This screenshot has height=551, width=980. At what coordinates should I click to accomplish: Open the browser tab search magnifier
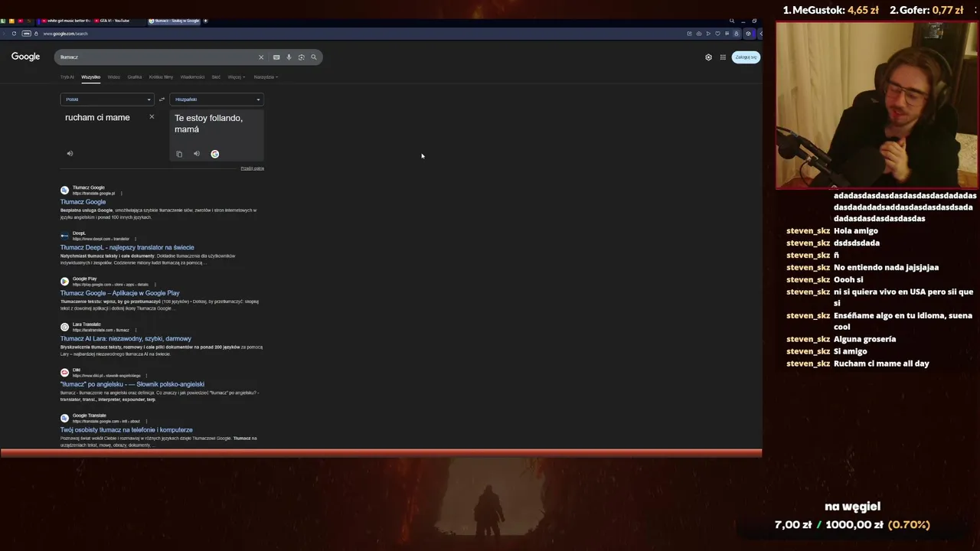pyautogui.click(x=732, y=21)
